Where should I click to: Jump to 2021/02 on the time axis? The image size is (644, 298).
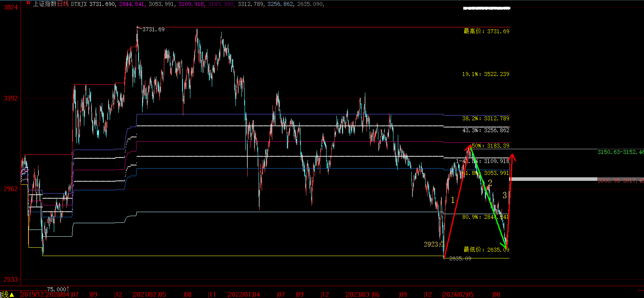click(145, 295)
